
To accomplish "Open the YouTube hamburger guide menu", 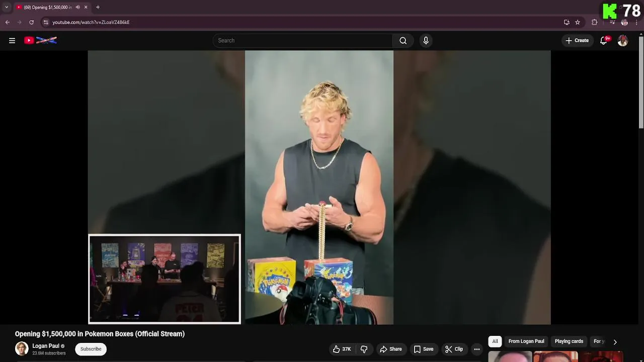I will tap(12, 41).
